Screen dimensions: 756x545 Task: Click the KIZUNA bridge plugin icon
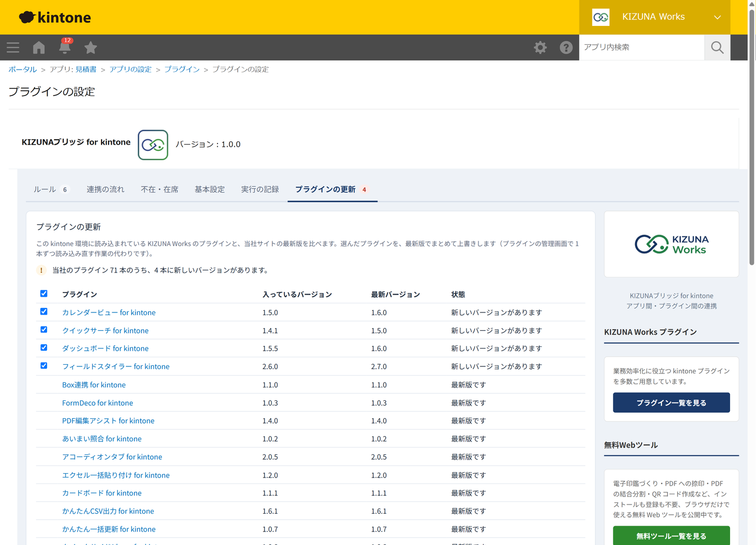point(153,145)
